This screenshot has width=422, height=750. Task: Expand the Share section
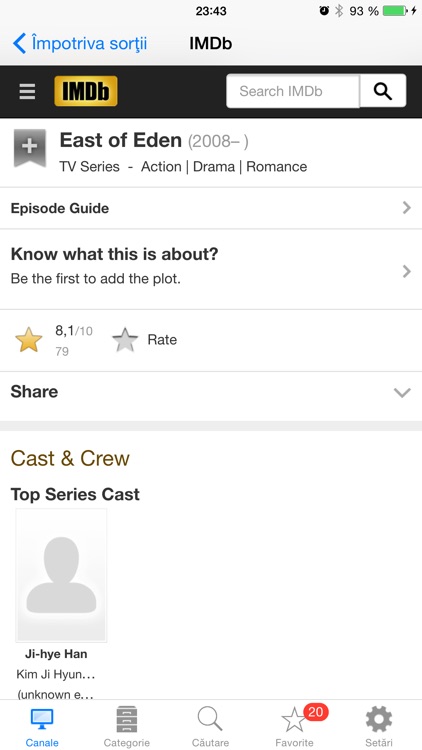(211, 392)
